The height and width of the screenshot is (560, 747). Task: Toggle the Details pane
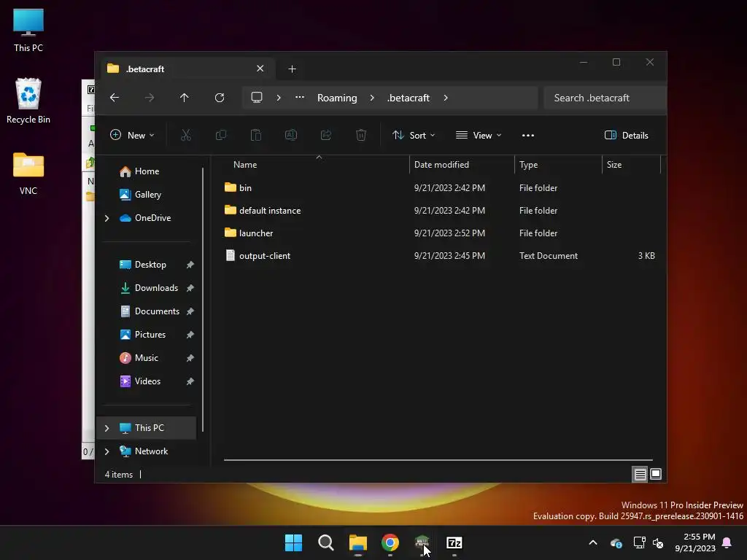[627, 135]
